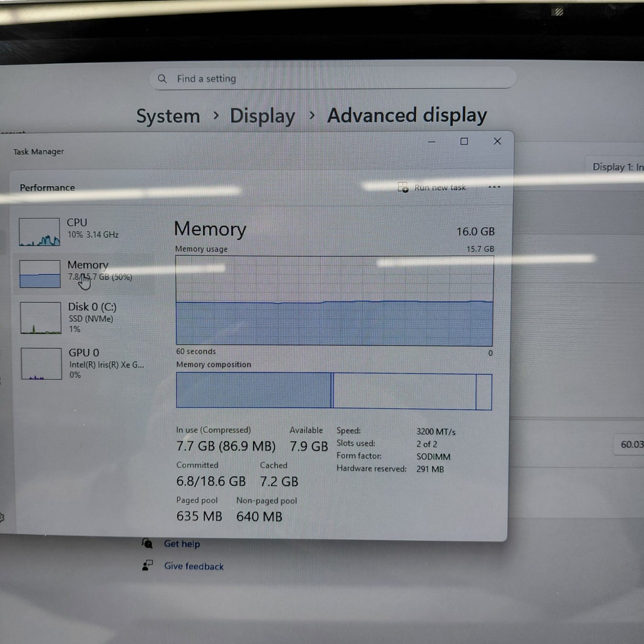The image size is (644, 644).
Task: Expand the Display 1 selection dropdown
Action: point(617,167)
